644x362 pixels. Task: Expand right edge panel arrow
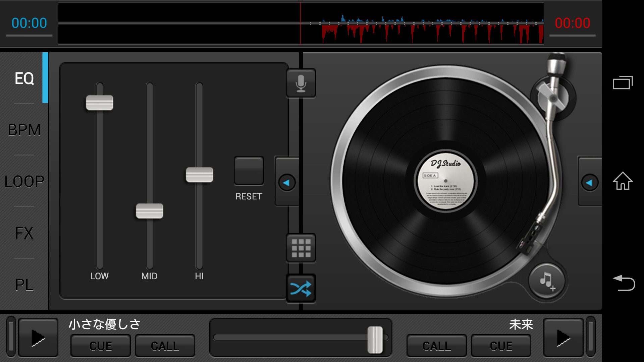click(590, 182)
